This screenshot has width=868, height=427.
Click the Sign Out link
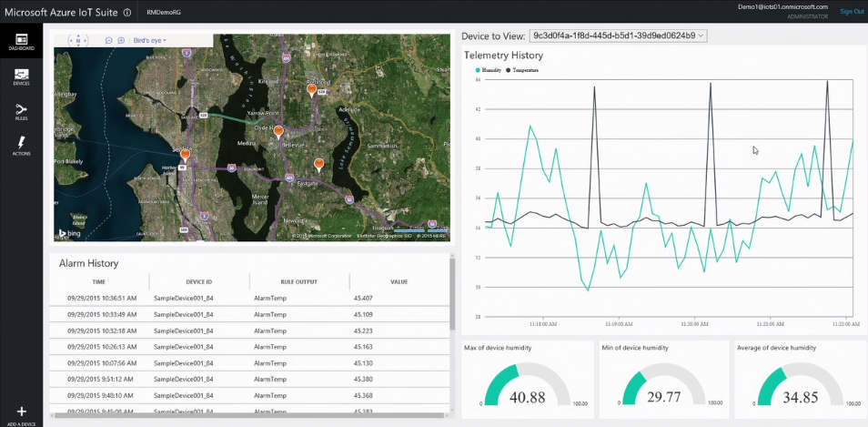(852, 12)
